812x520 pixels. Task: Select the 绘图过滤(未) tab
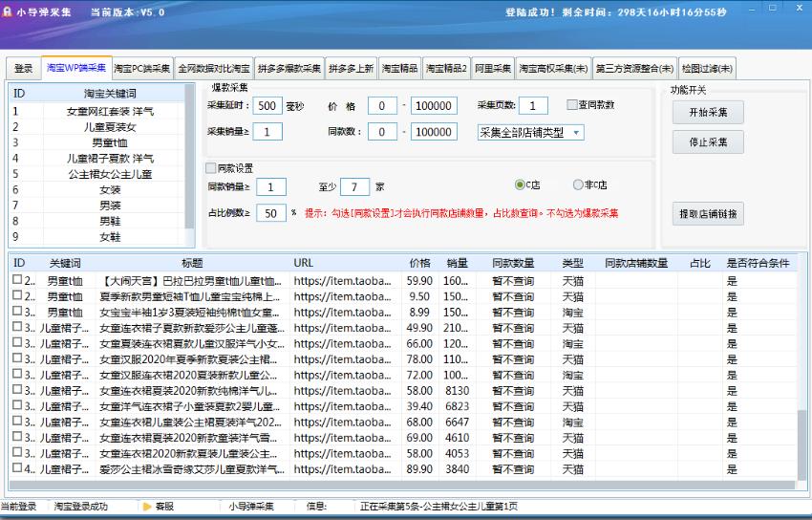click(707, 69)
